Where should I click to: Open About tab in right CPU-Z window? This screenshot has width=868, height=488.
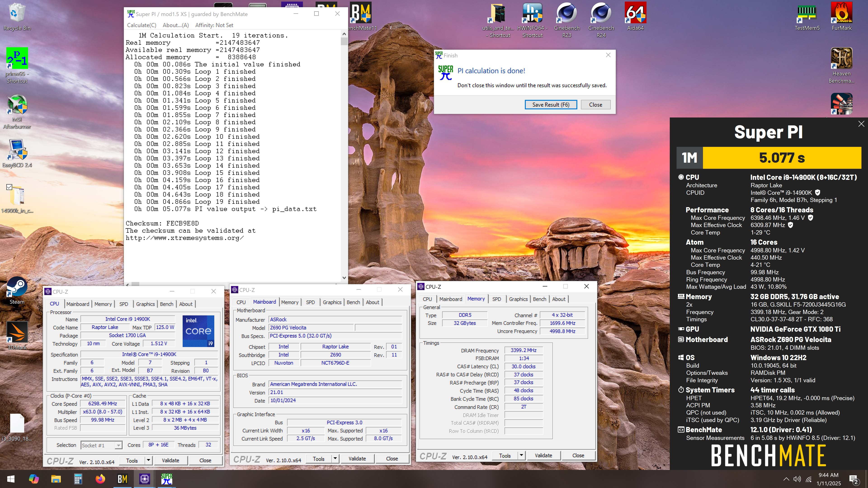point(559,299)
